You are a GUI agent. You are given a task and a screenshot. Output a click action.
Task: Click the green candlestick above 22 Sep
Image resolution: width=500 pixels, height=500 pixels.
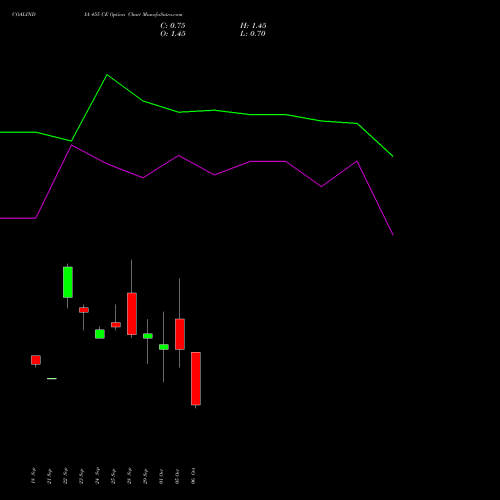(x=68, y=282)
